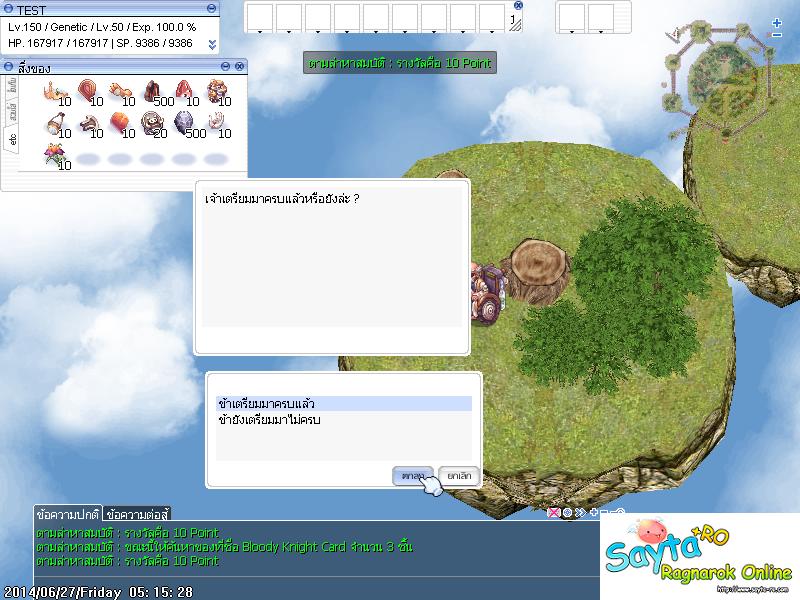Click the plus icon above chat window
Viewport: 800px width, 600px height.
pyautogui.click(x=593, y=512)
